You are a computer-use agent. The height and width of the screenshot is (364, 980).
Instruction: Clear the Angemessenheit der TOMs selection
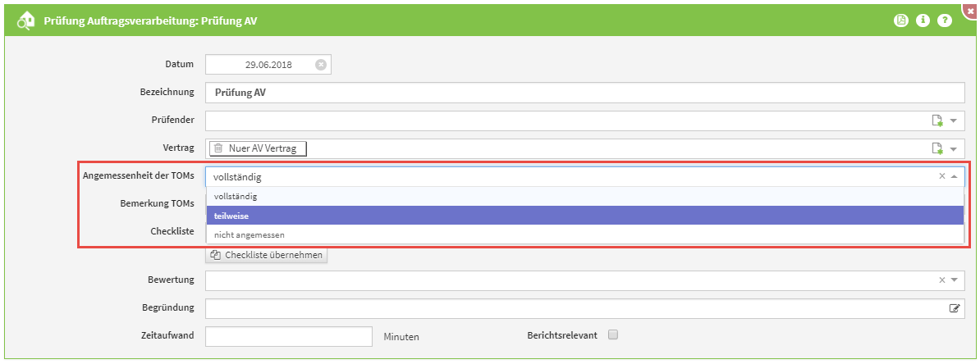(942, 176)
